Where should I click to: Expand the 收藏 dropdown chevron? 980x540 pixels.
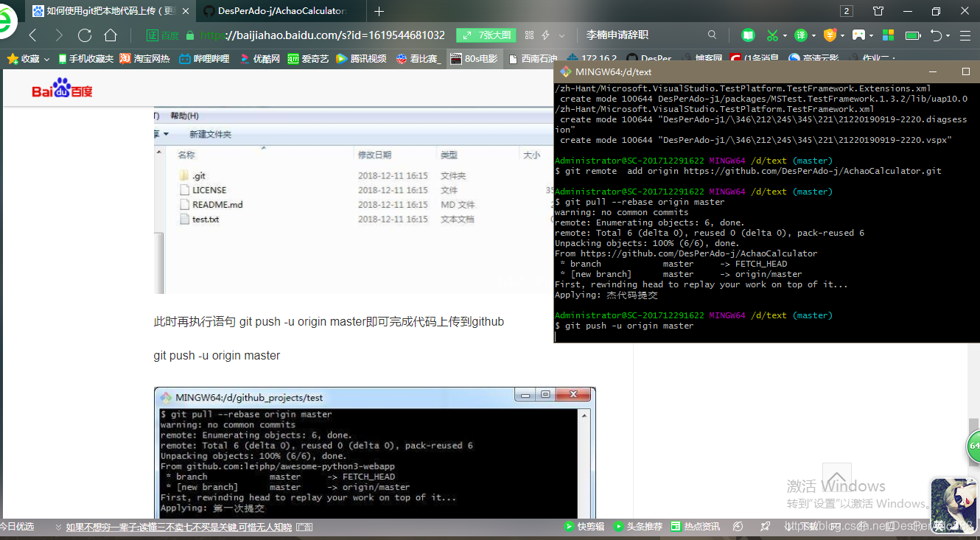pos(46,59)
